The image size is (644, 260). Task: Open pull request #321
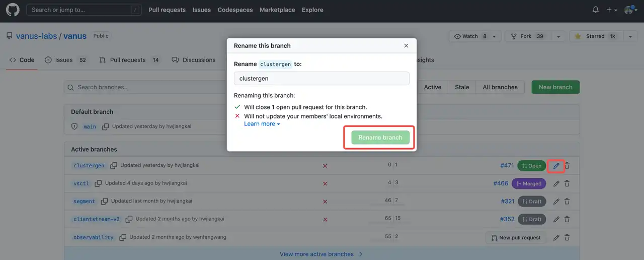pyautogui.click(x=508, y=201)
